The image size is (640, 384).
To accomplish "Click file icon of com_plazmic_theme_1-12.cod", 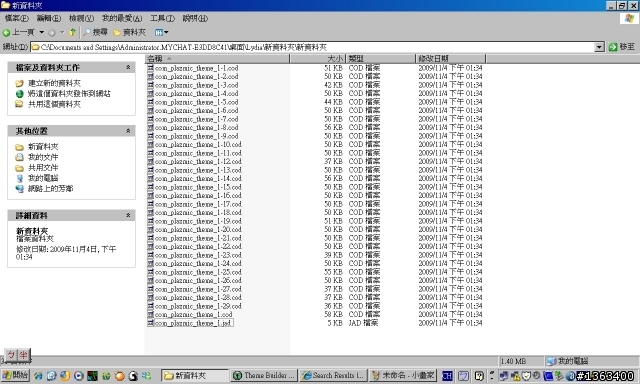I will point(151,162).
